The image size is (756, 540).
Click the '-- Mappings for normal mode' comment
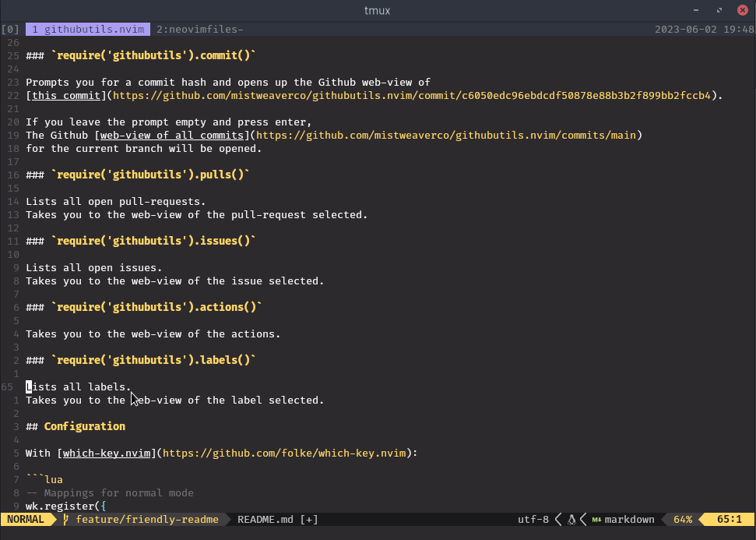click(110, 492)
